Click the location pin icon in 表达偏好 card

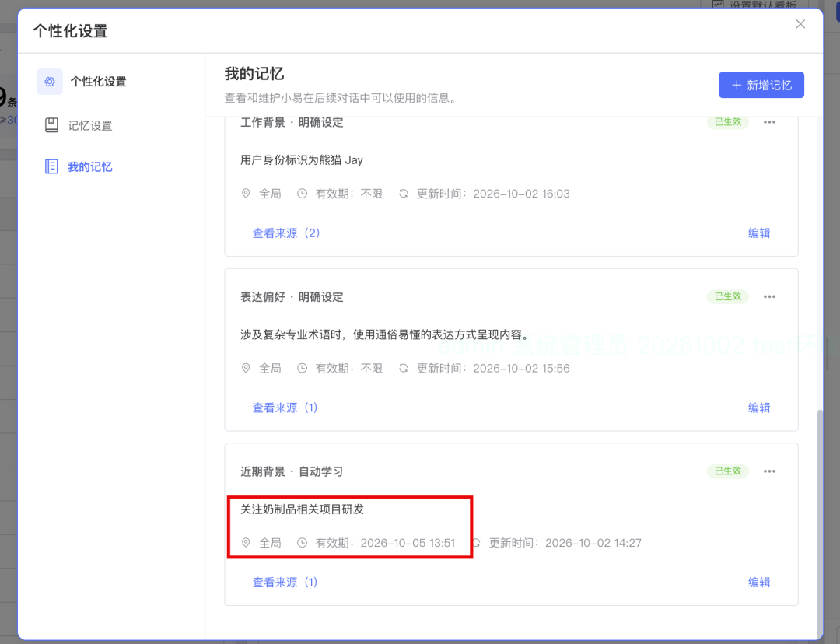[246, 368]
